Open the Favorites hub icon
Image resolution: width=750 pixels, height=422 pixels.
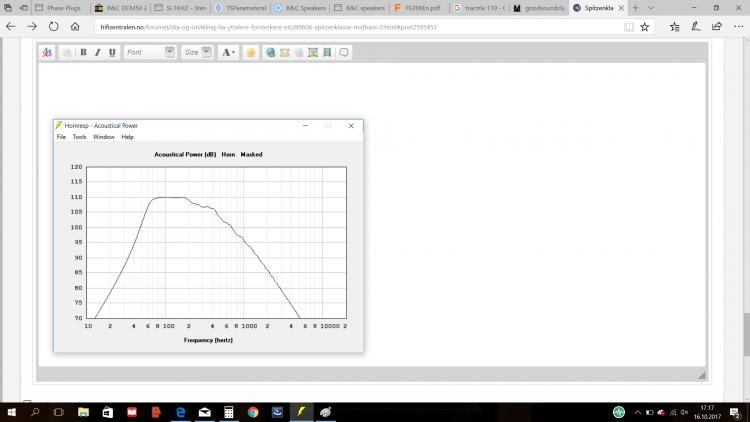[674, 27]
